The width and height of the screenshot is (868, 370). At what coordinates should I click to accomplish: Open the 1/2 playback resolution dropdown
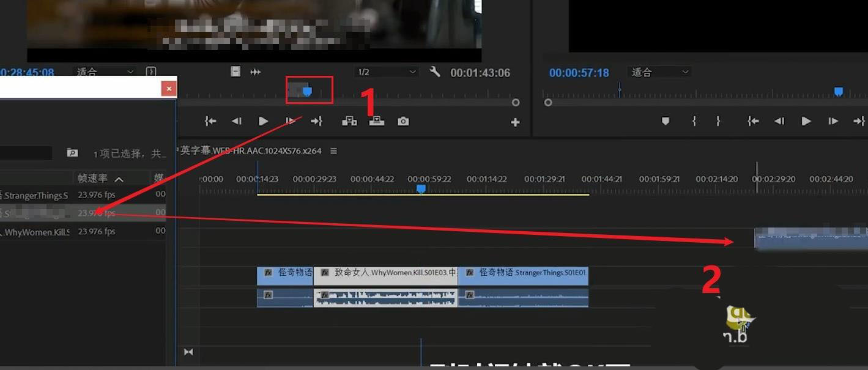(387, 72)
